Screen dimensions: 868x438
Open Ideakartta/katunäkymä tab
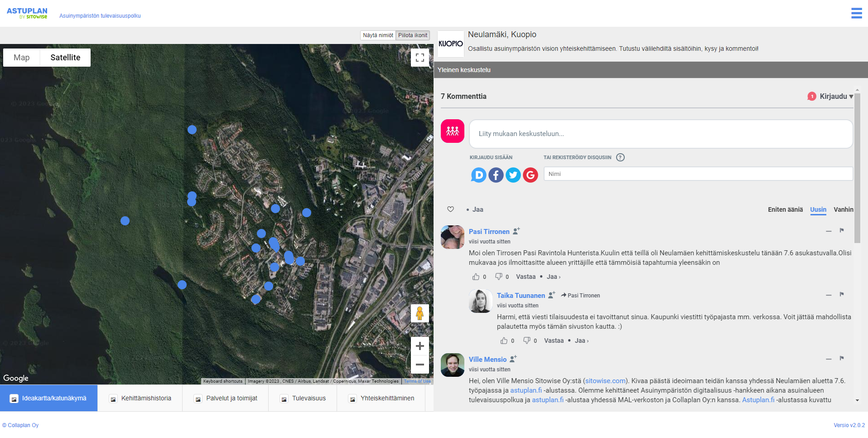tap(49, 398)
